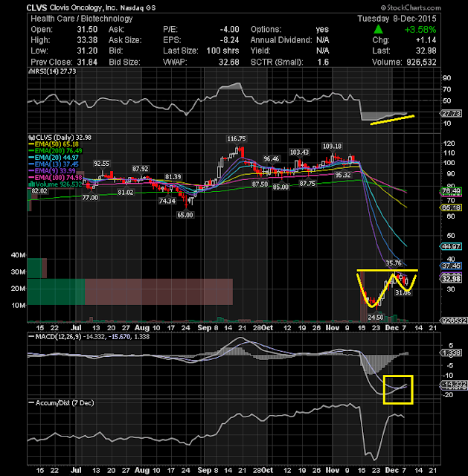Click the 27.73 RSI axis value tag
This screenshot has width=468, height=476.
click(452, 113)
